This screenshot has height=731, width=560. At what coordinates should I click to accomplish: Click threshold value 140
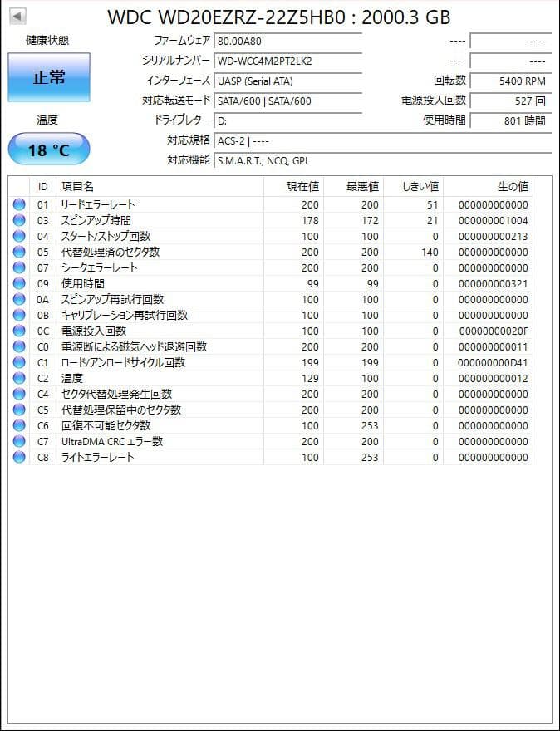[x=430, y=253]
